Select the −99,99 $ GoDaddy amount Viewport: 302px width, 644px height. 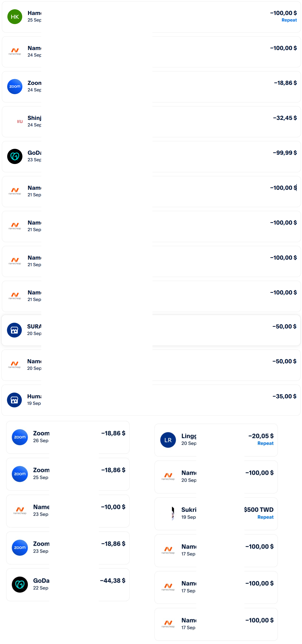(x=285, y=153)
